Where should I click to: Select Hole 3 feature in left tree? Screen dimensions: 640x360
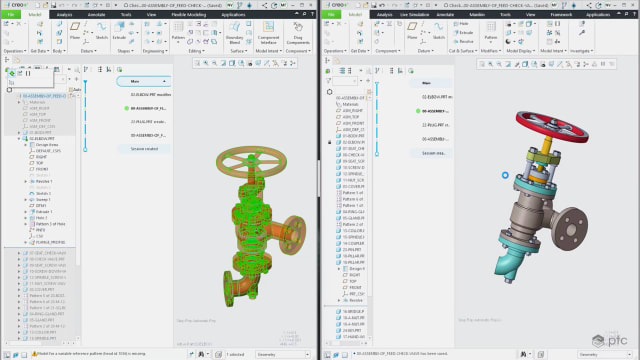point(41,218)
